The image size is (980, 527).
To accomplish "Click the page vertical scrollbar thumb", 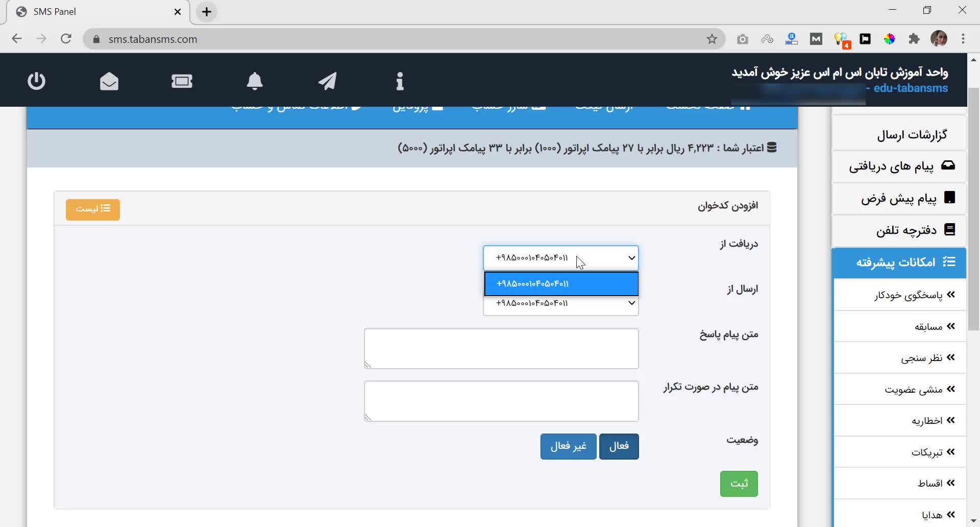I will pyautogui.click(x=974, y=209).
